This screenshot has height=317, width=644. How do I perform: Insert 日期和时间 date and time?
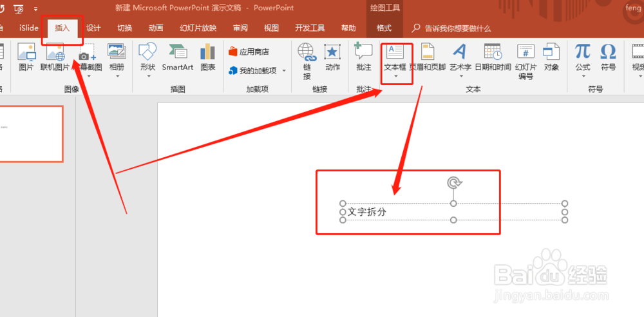pyautogui.click(x=493, y=57)
